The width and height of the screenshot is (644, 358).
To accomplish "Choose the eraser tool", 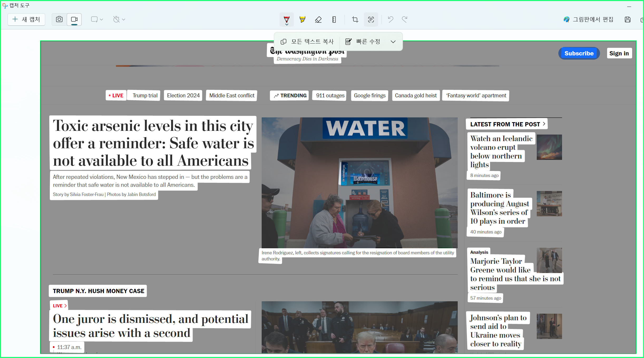I will tap(318, 19).
